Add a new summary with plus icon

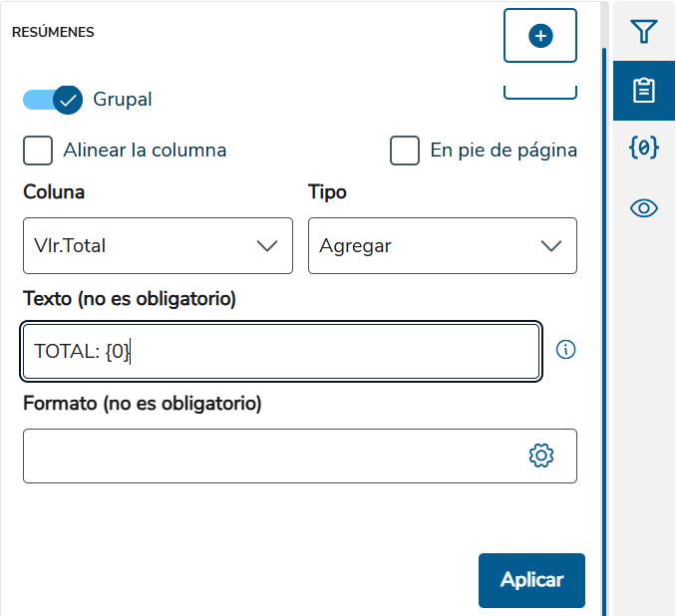pos(540,35)
